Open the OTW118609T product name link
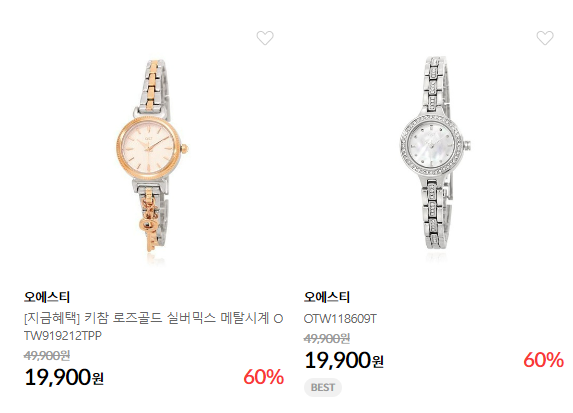Image resolution: width=573 pixels, height=413 pixels. (340, 319)
